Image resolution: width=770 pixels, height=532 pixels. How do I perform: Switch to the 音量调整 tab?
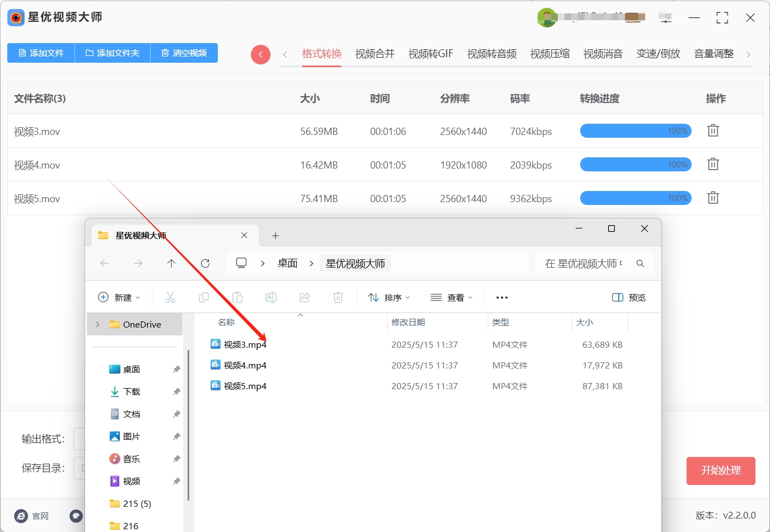(714, 54)
